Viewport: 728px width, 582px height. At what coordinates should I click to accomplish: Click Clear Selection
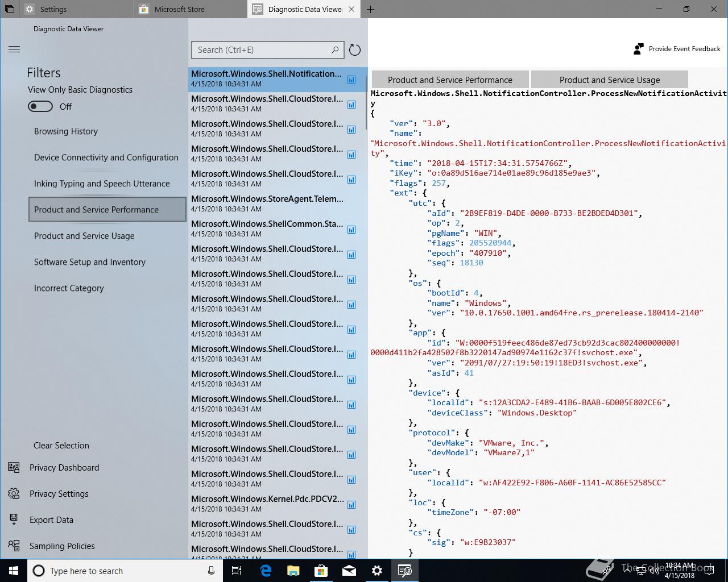pyautogui.click(x=61, y=446)
